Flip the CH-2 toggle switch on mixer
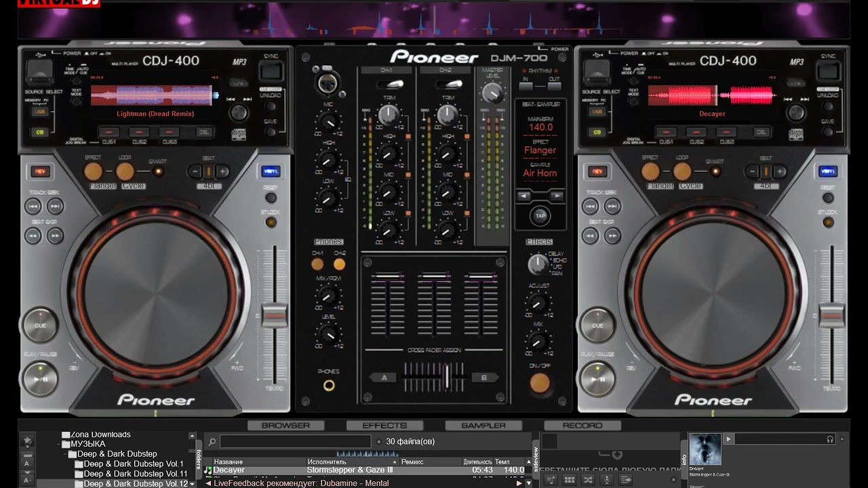This screenshot has height=488, width=868. click(448, 84)
